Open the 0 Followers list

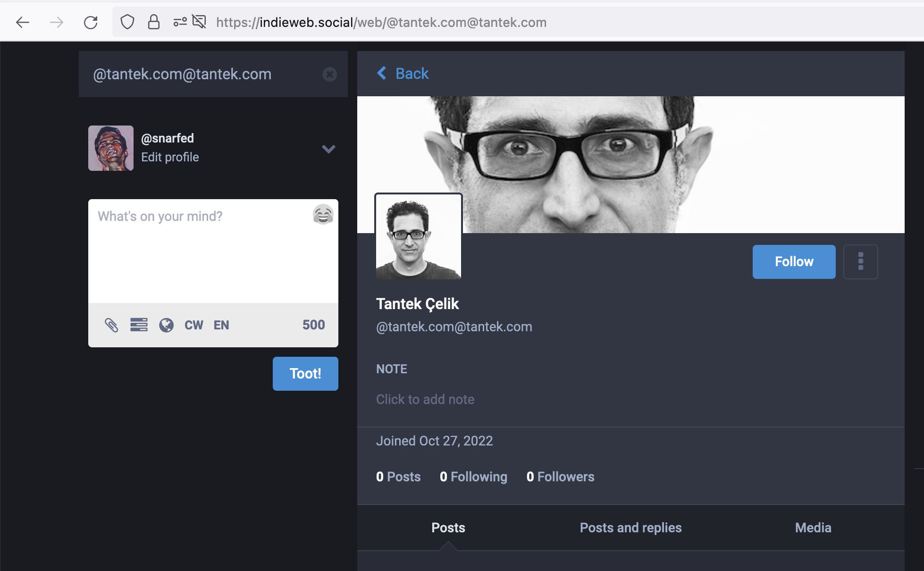561,477
